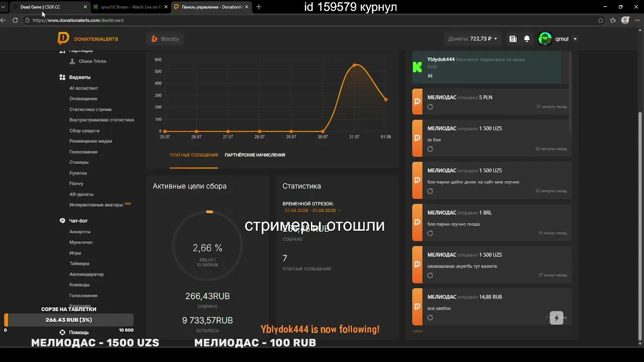The width and height of the screenshot is (644, 362).
Task: Skip the Yblydok444 Kick follow alert
Action: (430, 76)
